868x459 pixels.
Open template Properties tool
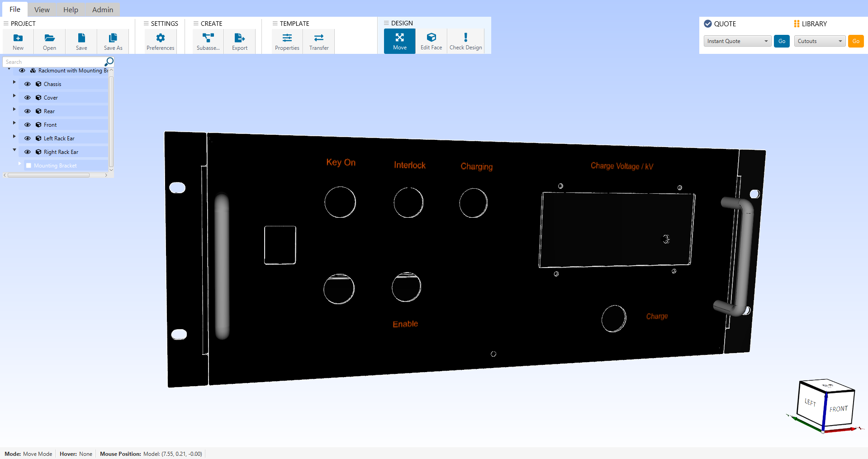(287, 38)
